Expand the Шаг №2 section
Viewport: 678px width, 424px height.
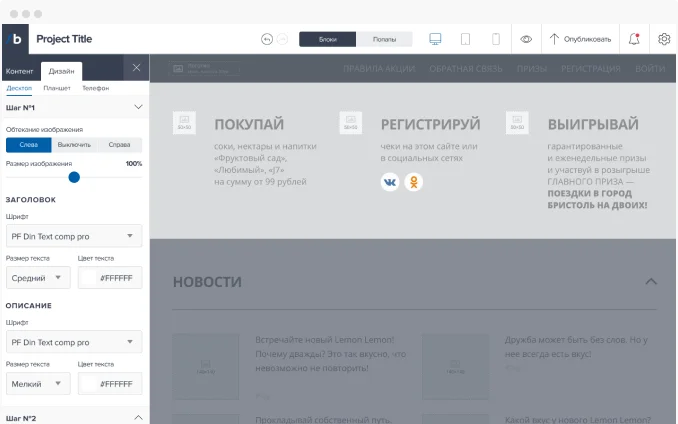(x=138, y=418)
